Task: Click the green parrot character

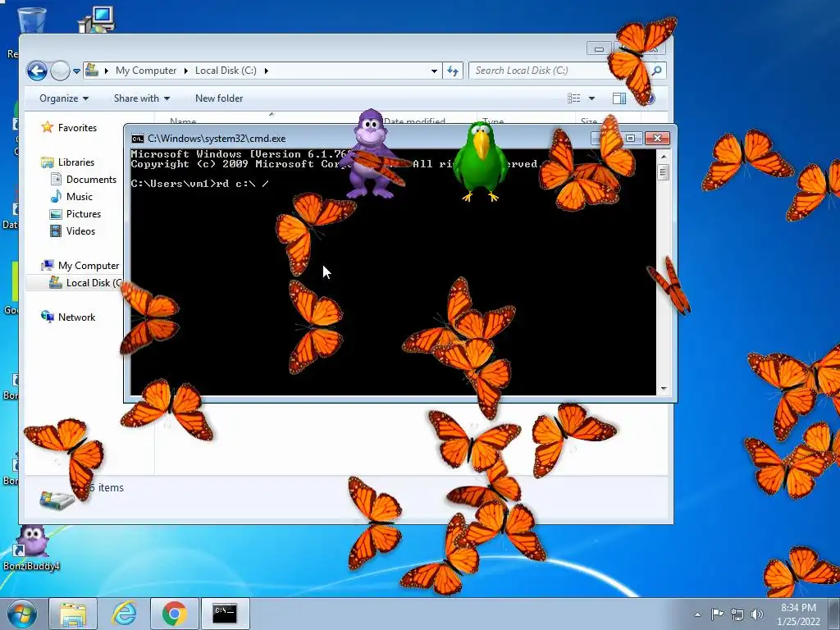Action: coord(481,162)
